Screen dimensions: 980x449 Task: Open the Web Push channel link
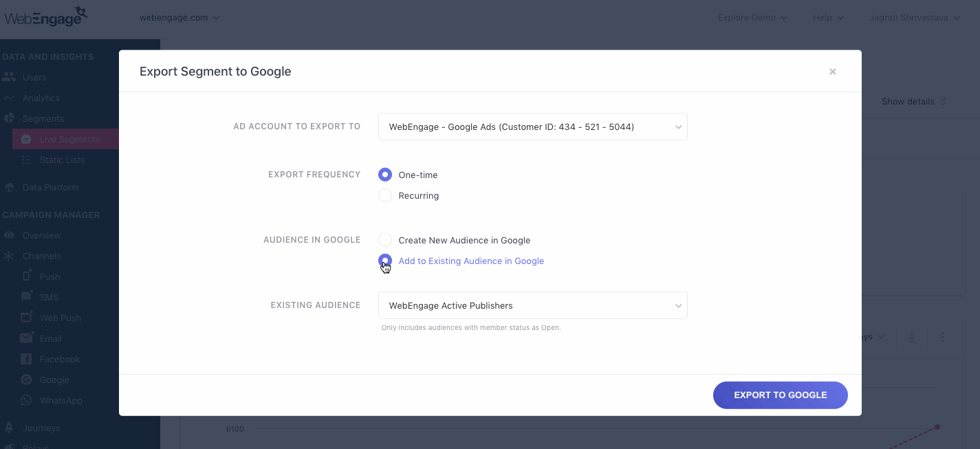click(x=61, y=318)
